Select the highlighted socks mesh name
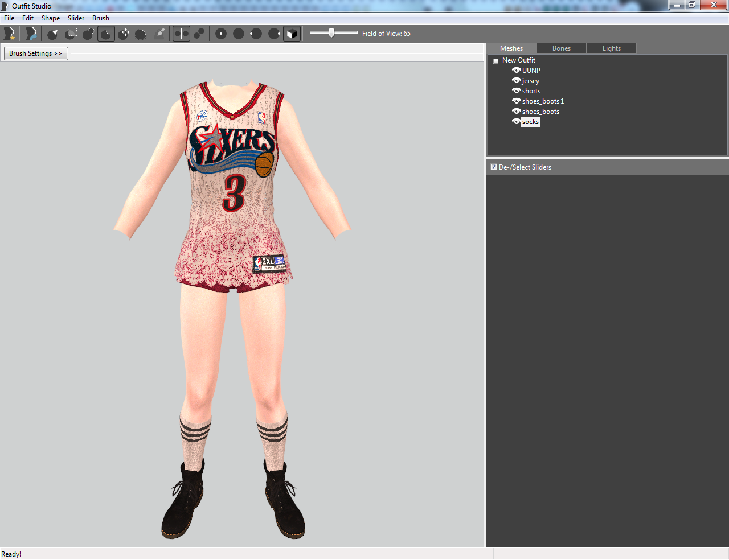 (x=530, y=122)
